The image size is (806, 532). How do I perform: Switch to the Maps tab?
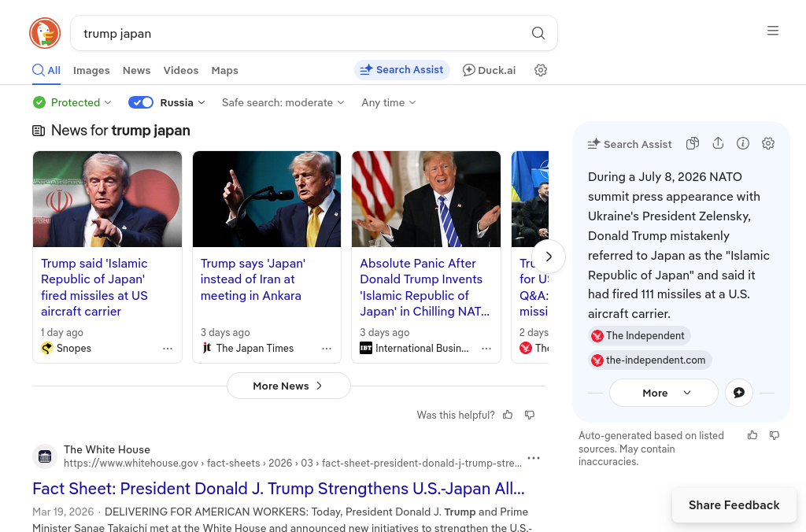pos(224,70)
